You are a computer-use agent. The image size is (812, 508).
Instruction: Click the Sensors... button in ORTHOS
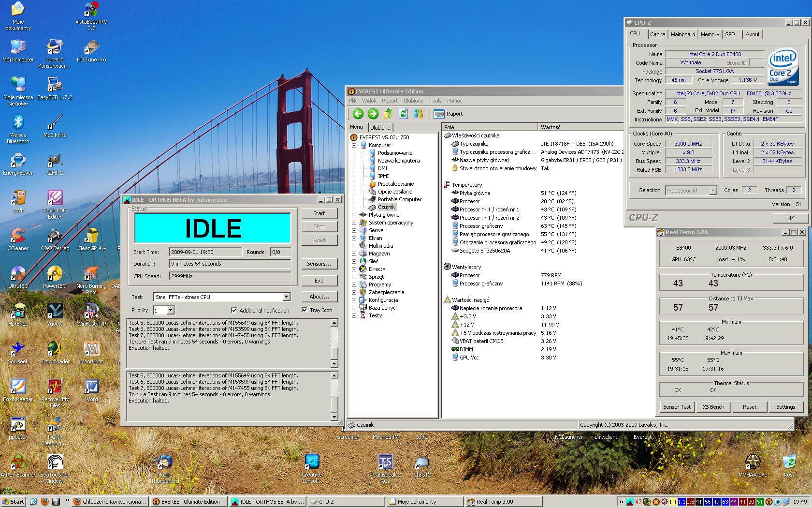tap(319, 264)
